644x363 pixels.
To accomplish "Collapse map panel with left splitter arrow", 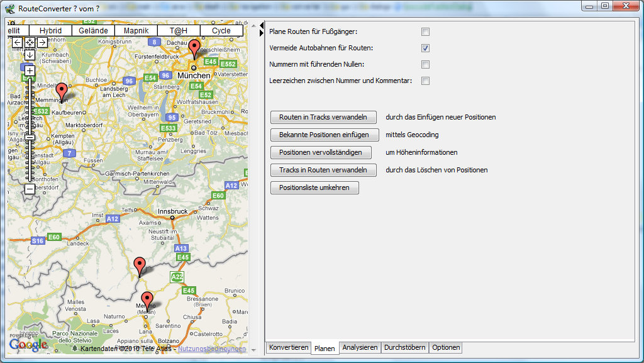I will pyautogui.click(x=261, y=25).
